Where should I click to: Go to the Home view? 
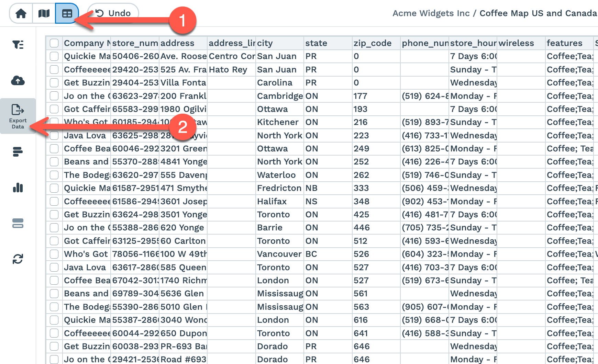[21, 13]
